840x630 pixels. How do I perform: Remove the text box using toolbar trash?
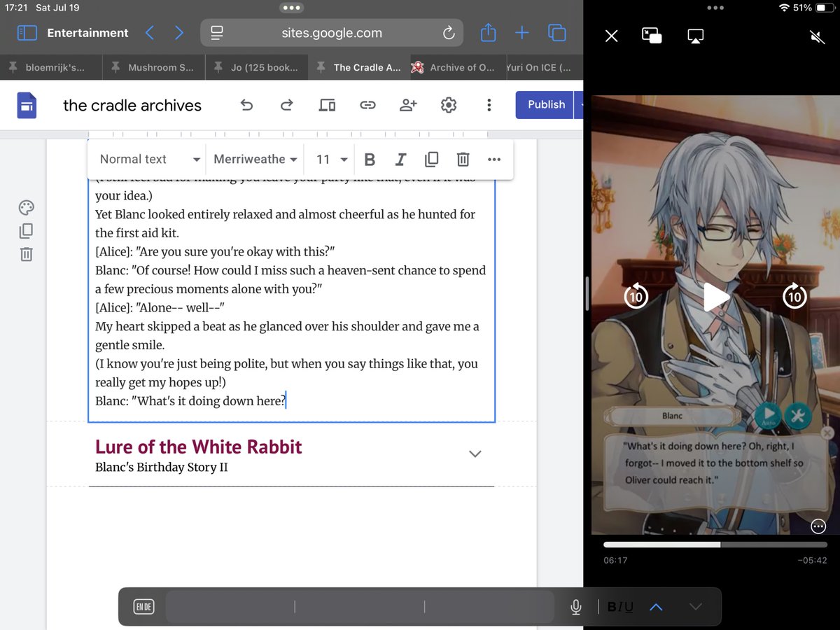(463, 160)
